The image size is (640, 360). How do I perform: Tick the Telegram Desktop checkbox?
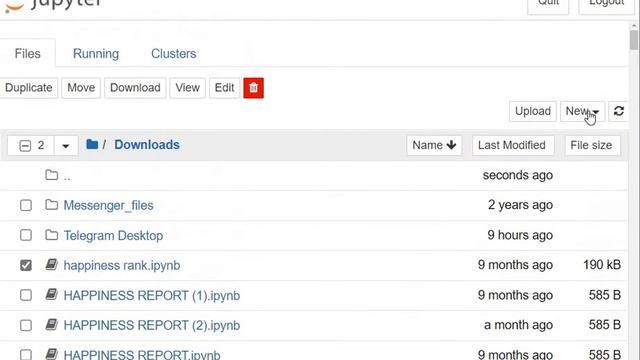coord(26,235)
